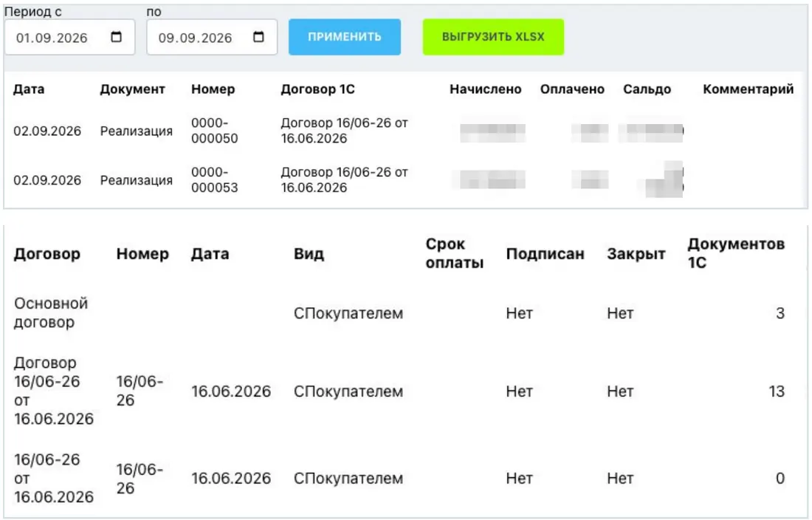Select document number 0000-000053

click(214, 179)
